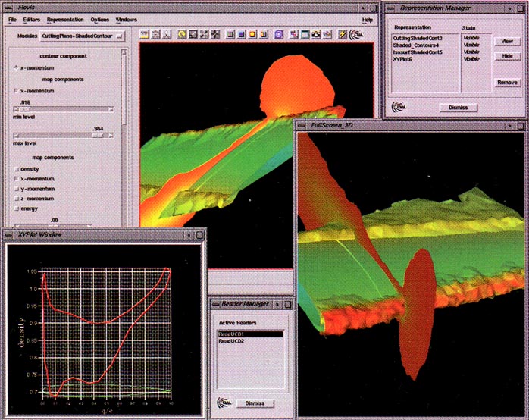Open the Modules CuttingPlane+ShadedContour dropdown
This screenshot has height=420, width=529.
pos(83,36)
